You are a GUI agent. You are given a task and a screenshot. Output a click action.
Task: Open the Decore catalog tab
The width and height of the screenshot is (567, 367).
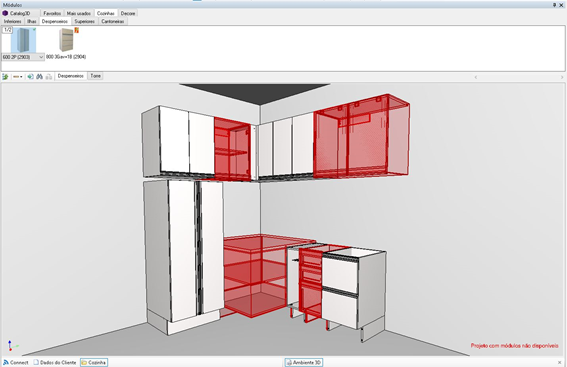[128, 13]
